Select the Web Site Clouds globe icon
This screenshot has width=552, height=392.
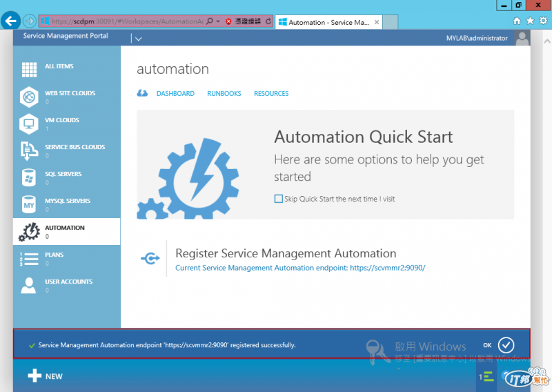29,97
